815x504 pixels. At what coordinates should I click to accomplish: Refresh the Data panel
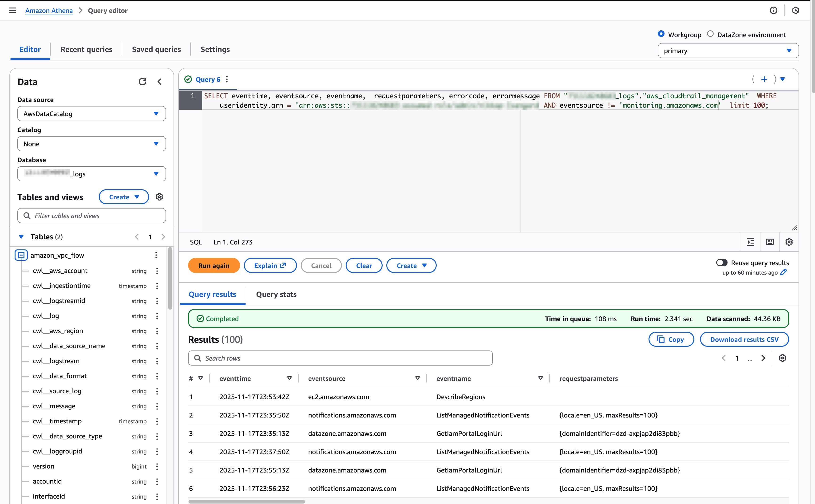pyautogui.click(x=142, y=82)
